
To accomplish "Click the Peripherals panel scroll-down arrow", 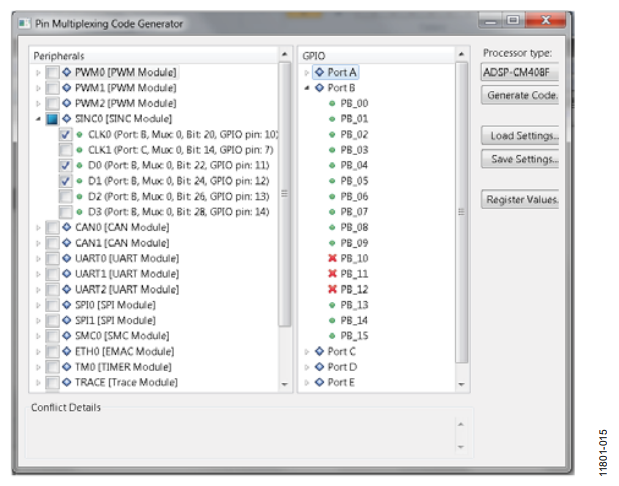I will tap(285, 384).
